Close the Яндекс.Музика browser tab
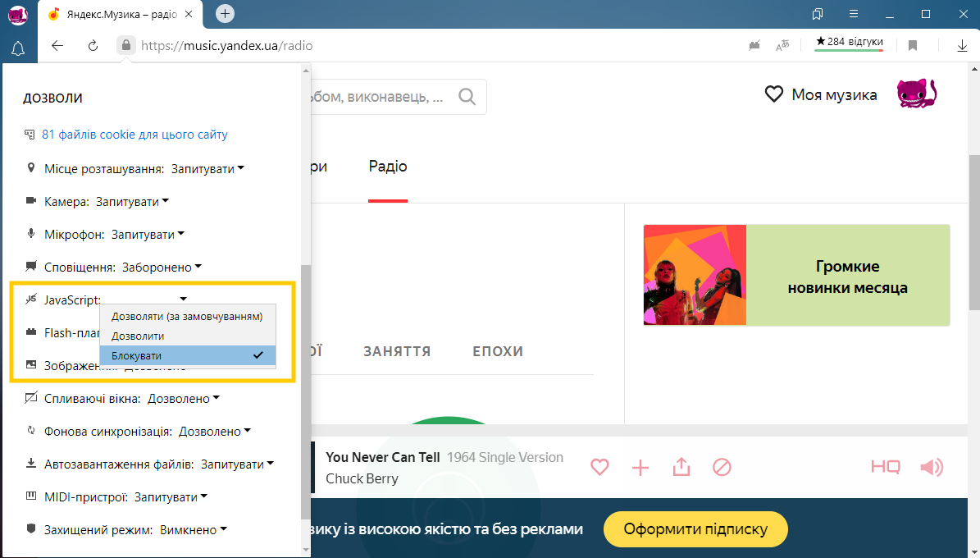This screenshot has height=558, width=980. (x=189, y=14)
